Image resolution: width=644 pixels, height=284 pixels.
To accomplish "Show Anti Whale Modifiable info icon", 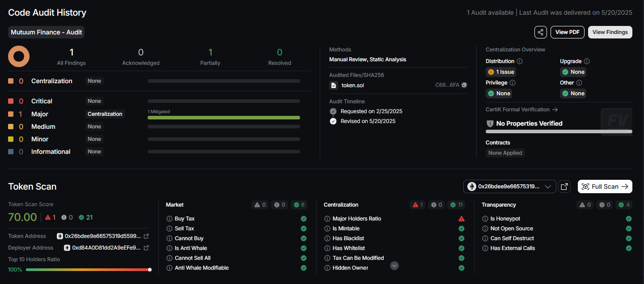I will (x=169, y=268).
